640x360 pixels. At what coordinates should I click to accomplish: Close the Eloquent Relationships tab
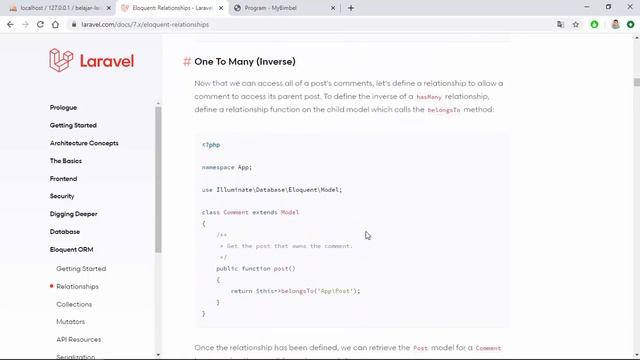[x=221, y=8]
